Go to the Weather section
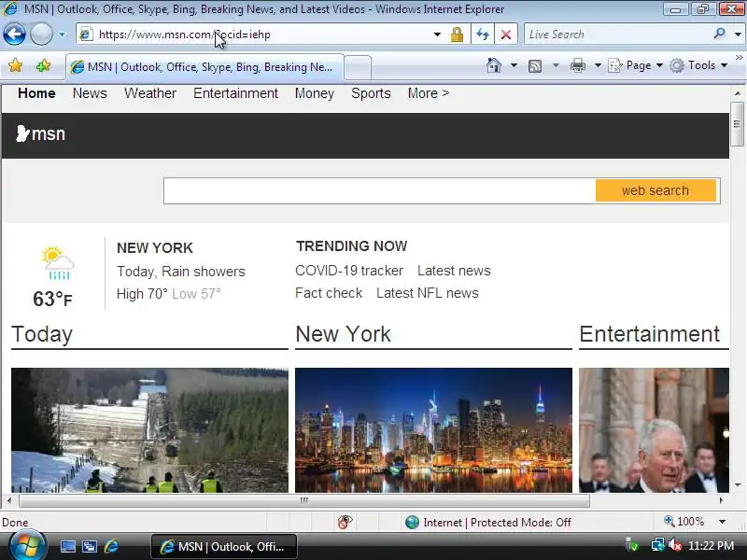The width and height of the screenshot is (747, 560). tap(150, 93)
